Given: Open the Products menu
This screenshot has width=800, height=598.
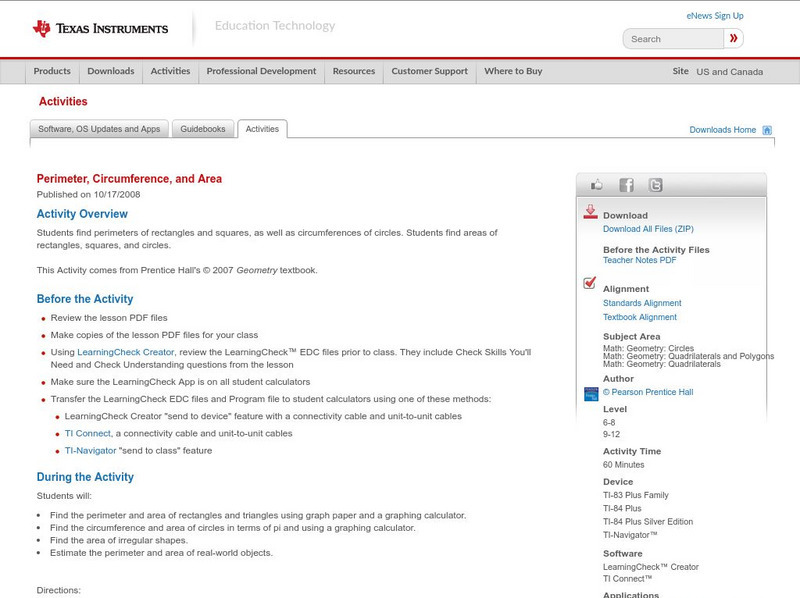Looking at the screenshot, I should point(52,71).
